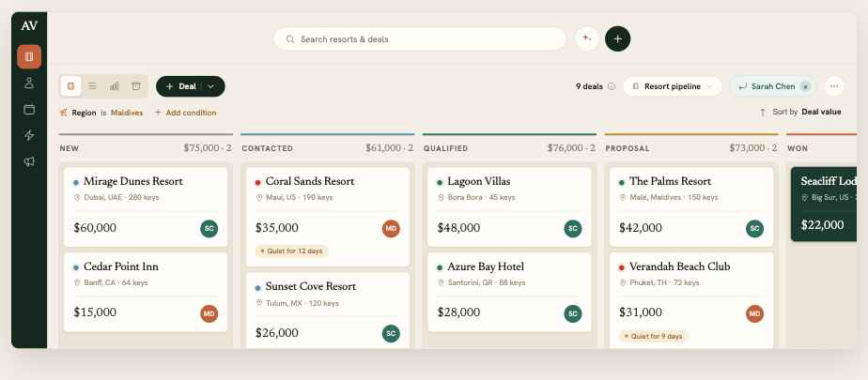This screenshot has width=868, height=380.
Task: Expand the Deal button dropdown arrow
Action: coord(211,86)
